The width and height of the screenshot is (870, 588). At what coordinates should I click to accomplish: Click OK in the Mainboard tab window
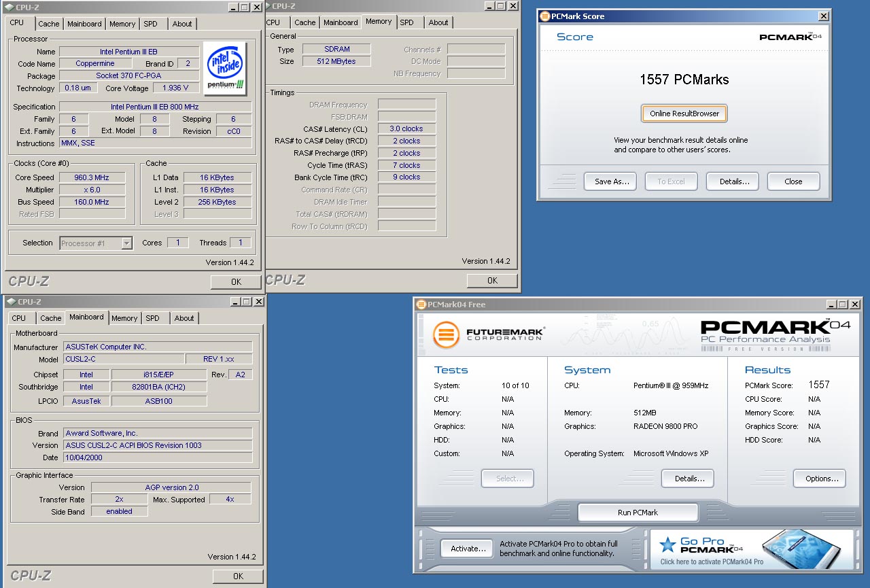(x=238, y=576)
